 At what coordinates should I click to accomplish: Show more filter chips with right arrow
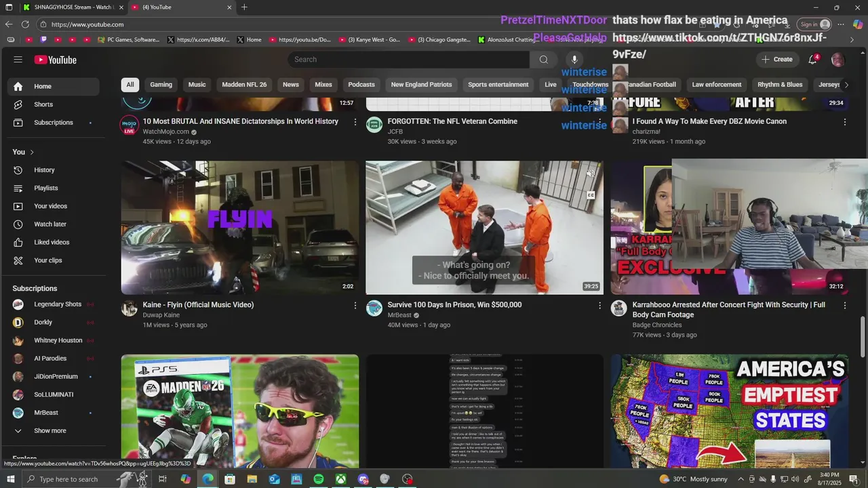[x=846, y=85]
